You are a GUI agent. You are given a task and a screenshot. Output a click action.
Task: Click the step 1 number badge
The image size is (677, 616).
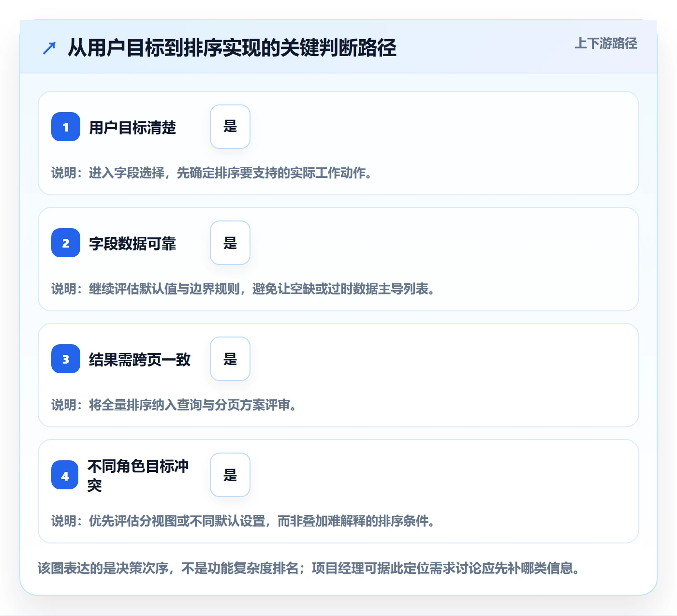click(66, 127)
